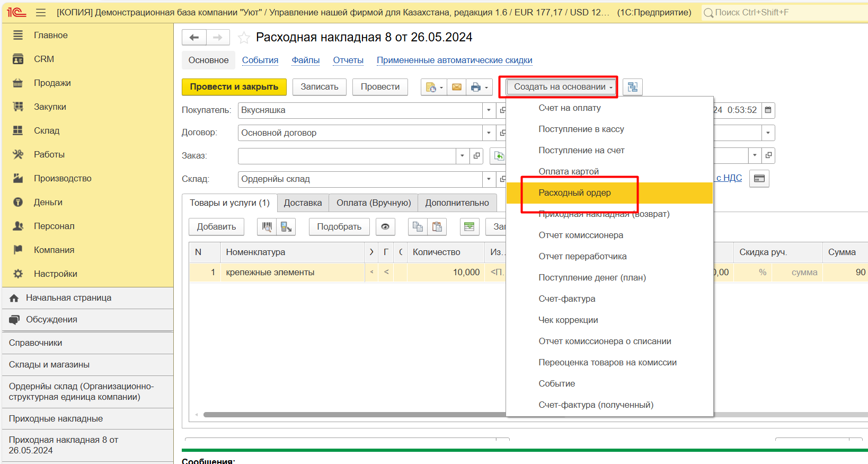The width and height of the screenshot is (868, 464).
Task: Expand the Склад field dropdown
Action: point(489,179)
